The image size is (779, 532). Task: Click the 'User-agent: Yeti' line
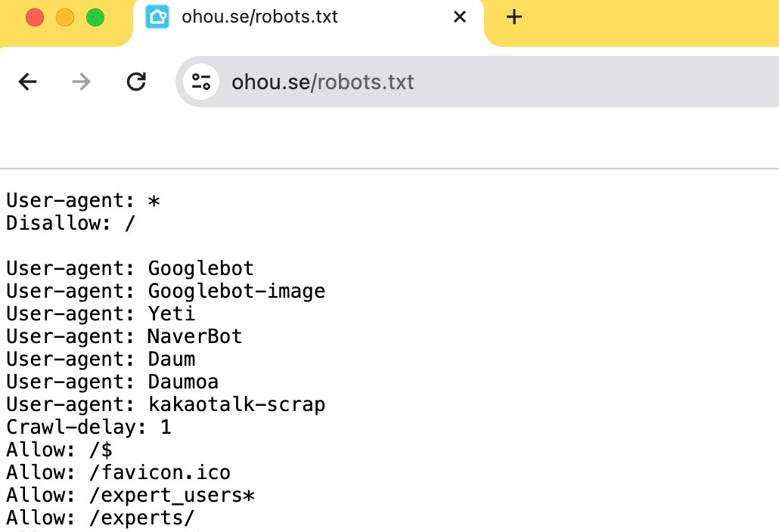[101, 314]
